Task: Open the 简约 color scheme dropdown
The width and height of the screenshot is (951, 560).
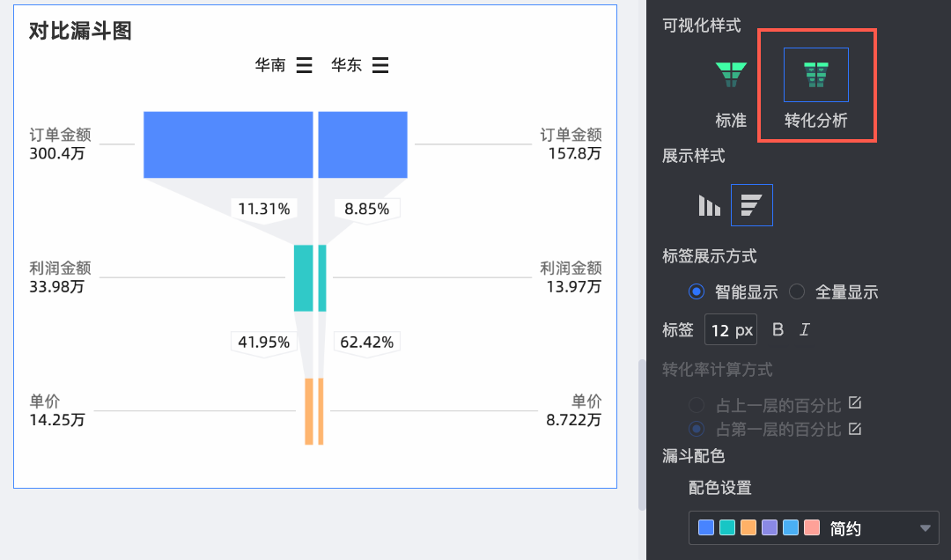Action: pos(925,528)
